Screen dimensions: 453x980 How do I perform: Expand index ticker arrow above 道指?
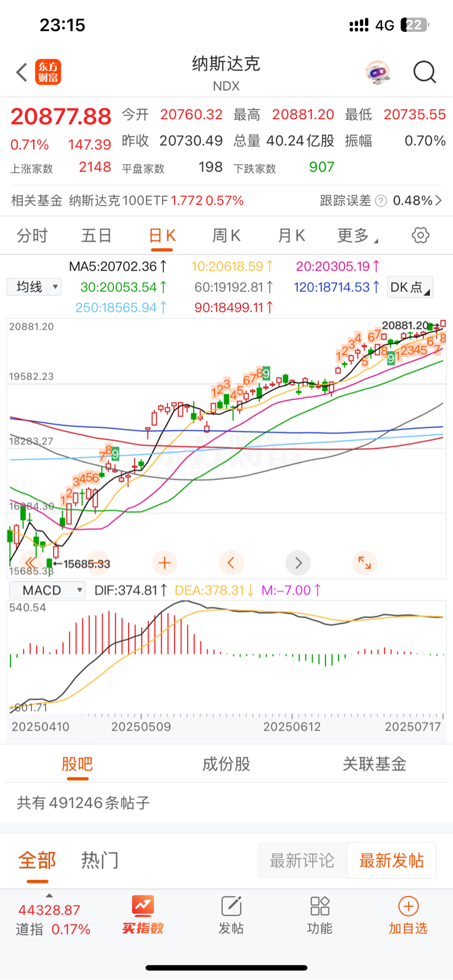pyautogui.click(x=49, y=896)
